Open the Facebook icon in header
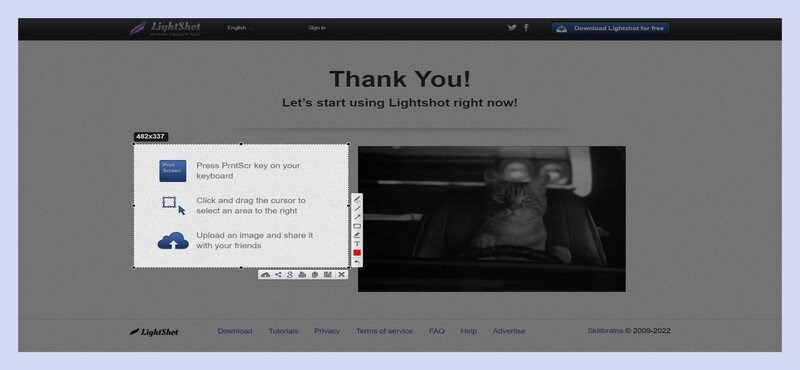Image resolution: width=800 pixels, height=370 pixels. pos(526,28)
